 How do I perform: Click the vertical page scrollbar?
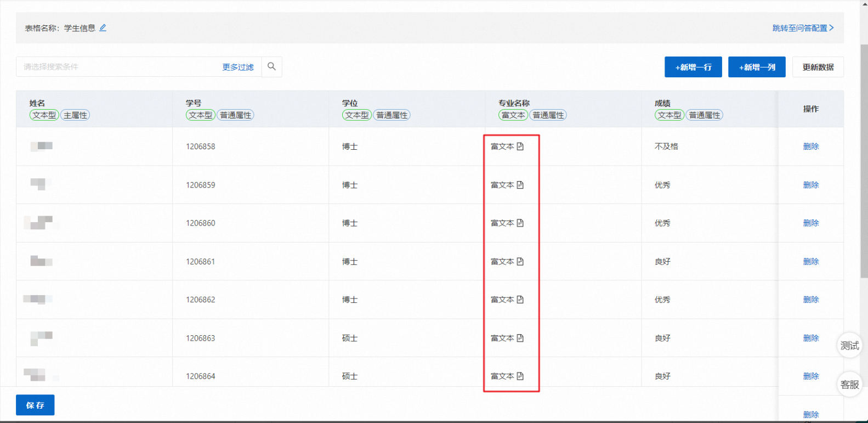coord(864,162)
